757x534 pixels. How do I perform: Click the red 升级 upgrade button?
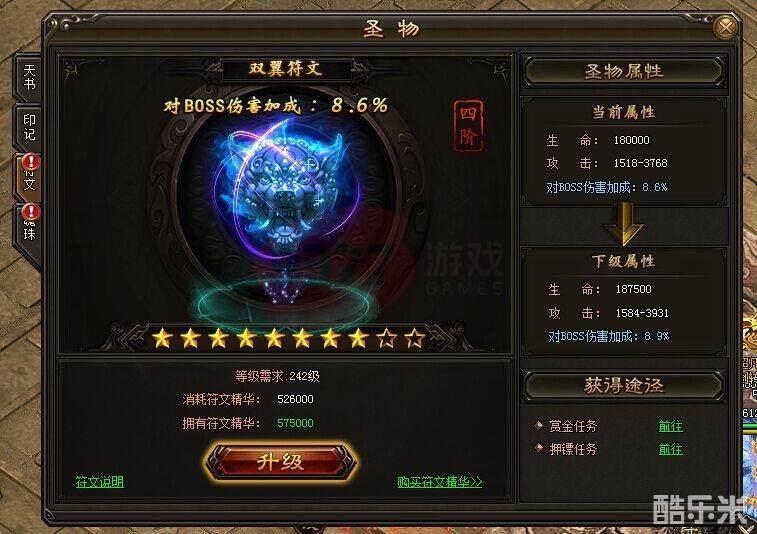280,462
